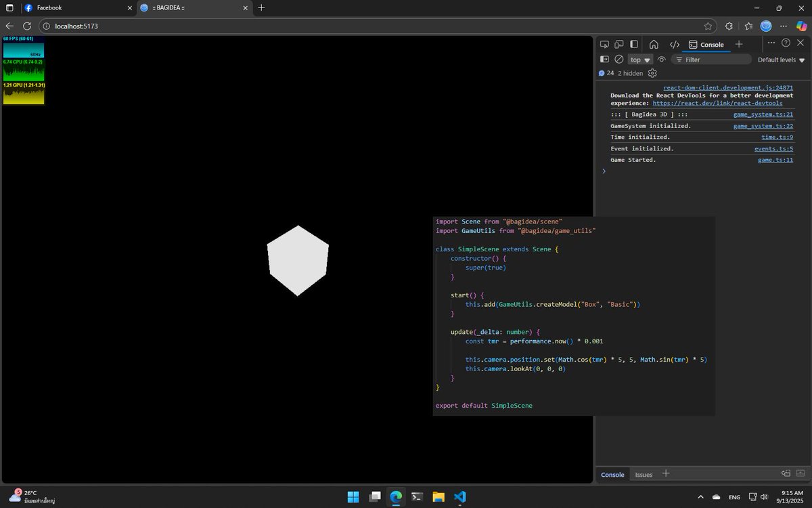Open Task View on the taskbar
812x508 pixels.
(x=374, y=496)
